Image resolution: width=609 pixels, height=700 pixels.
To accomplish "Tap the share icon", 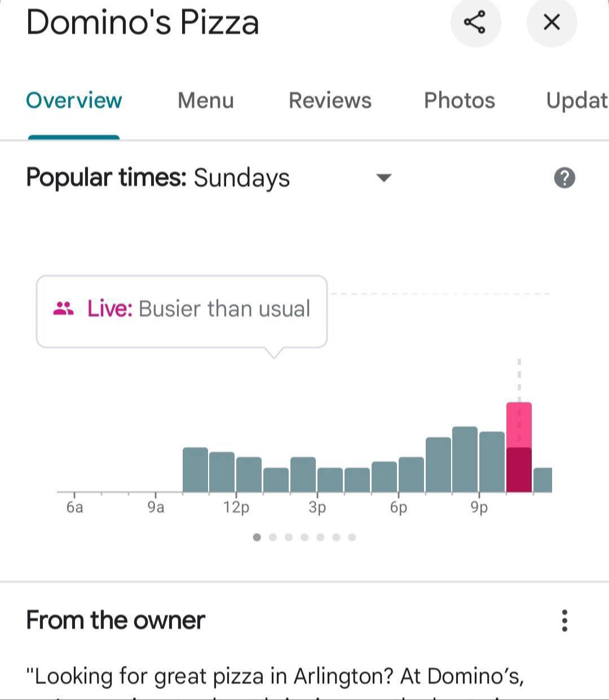I will pyautogui.click(x=475, y=23).
